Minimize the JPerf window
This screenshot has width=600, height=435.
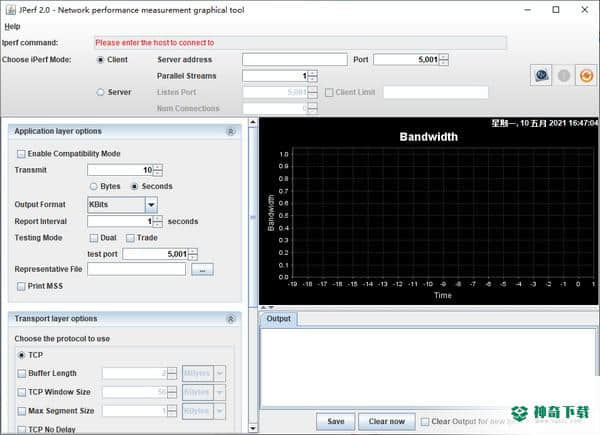528,10
